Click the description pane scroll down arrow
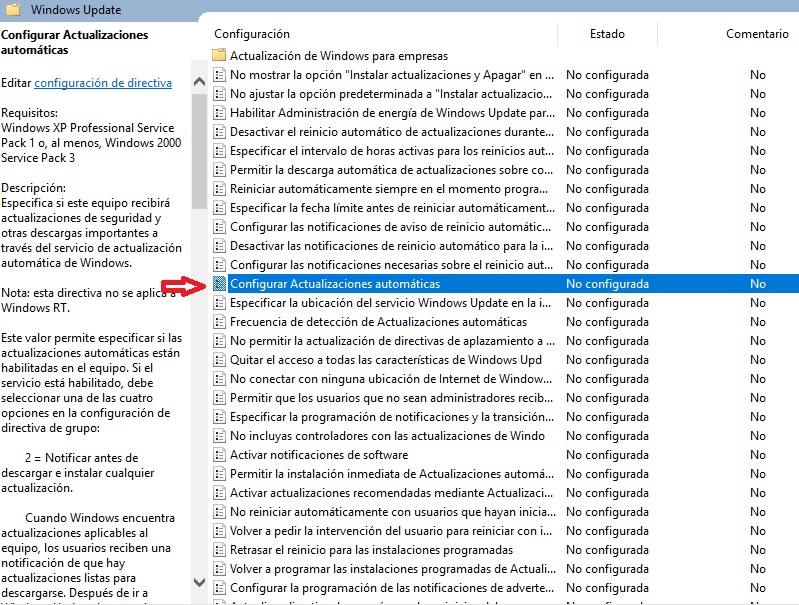Viewport: 799px width, 605px height. 199,582
